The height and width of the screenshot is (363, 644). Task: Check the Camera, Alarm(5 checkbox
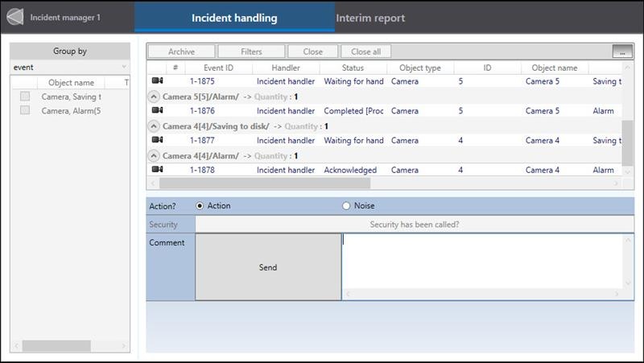pyautogui.click(x=25, y=110)
